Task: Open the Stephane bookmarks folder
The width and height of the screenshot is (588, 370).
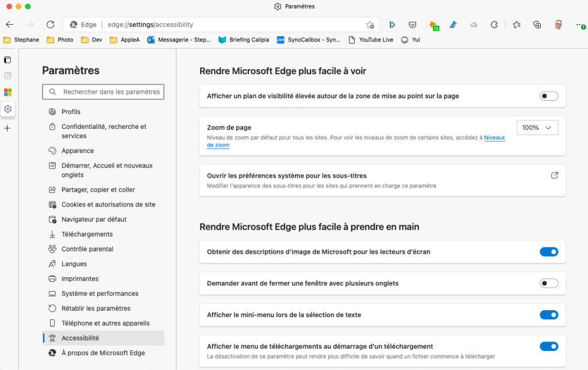Action: point(22,40)
